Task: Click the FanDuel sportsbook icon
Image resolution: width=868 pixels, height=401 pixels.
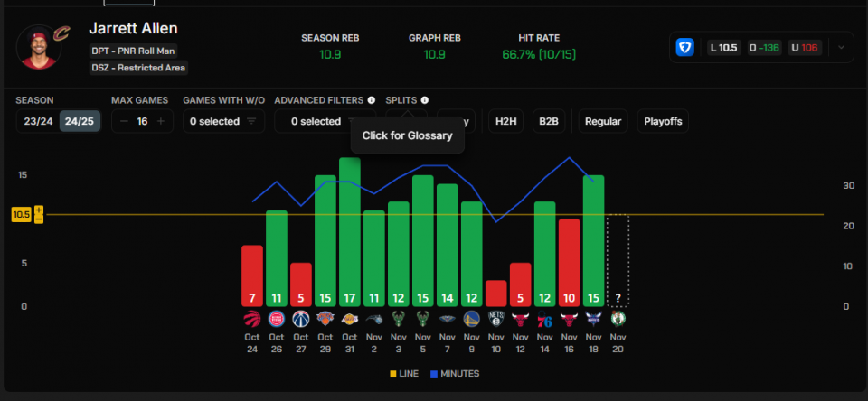Action: [685, 47]
